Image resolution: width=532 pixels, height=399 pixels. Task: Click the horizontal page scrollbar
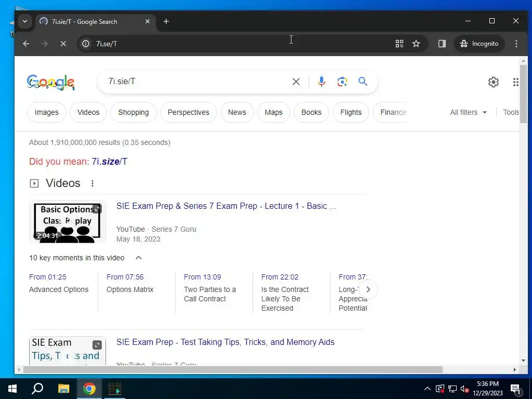[x=233, y=369]
